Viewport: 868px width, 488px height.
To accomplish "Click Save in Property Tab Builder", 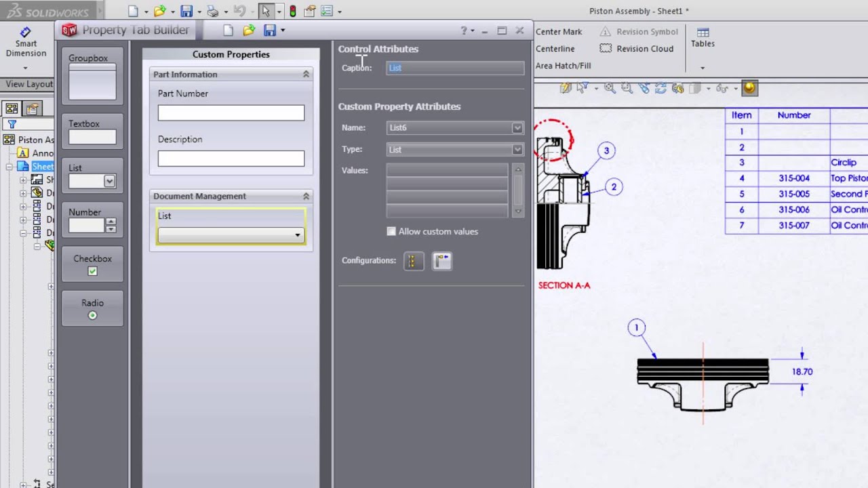I will point(270,30).
